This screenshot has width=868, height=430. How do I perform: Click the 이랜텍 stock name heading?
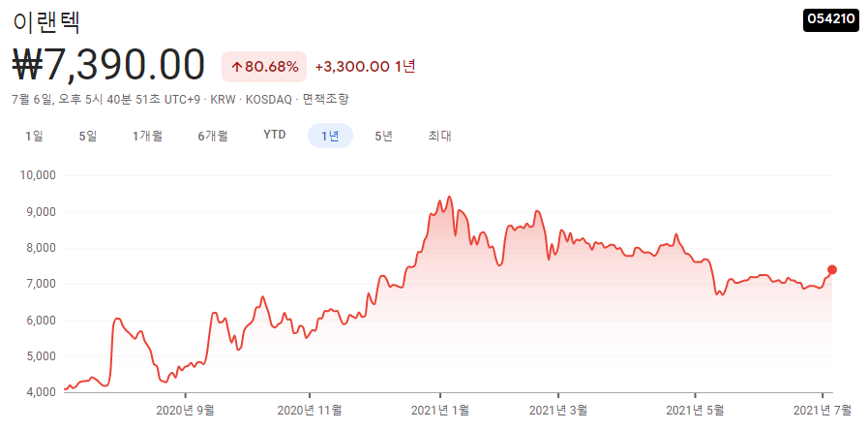[46, 23]
